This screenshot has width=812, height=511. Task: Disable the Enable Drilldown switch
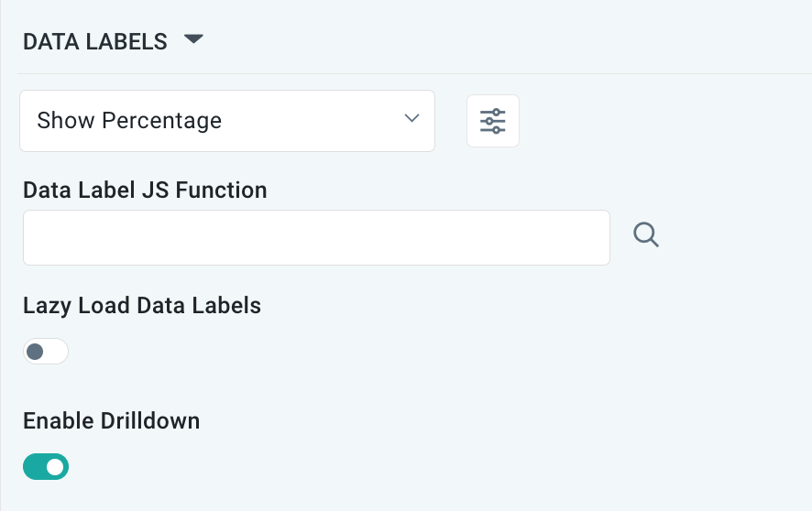coord(46,467)
